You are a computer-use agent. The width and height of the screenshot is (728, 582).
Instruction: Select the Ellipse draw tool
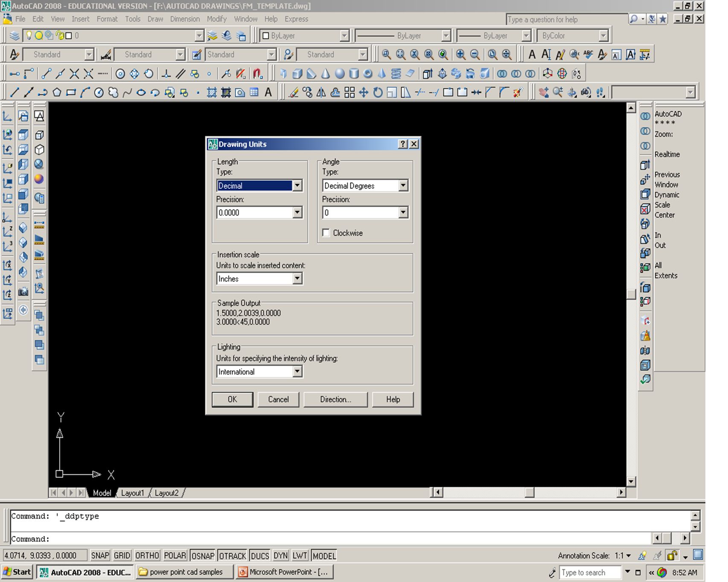click(x=141, y=92)
